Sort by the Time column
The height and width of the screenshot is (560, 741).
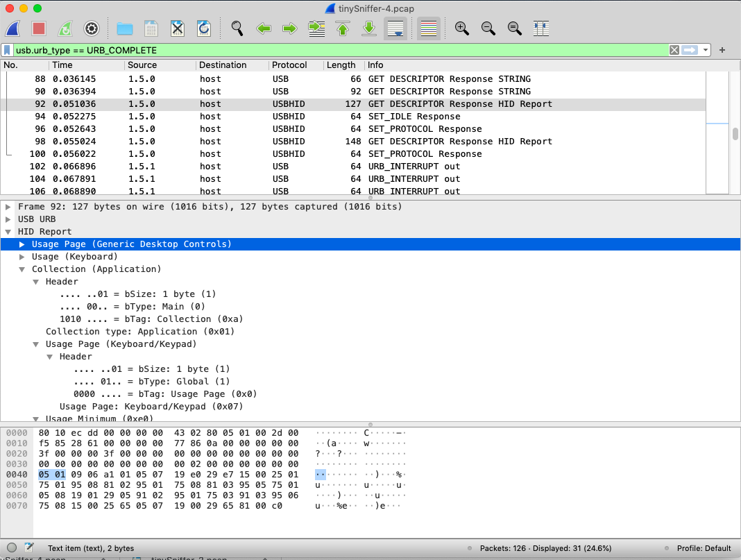tap(87, 65)
